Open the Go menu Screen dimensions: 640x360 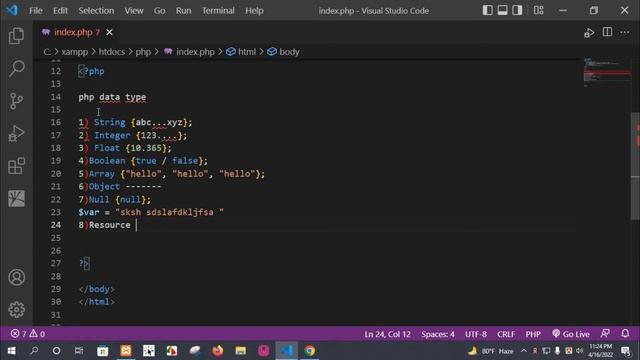(159, 11)
